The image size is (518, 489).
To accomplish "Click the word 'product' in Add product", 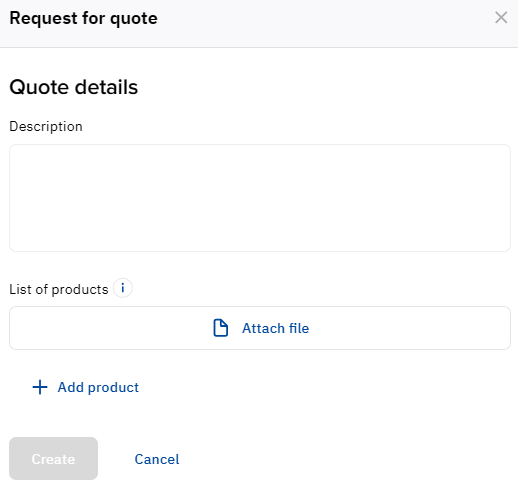I will pyautogui.click(x=113, y=388).
